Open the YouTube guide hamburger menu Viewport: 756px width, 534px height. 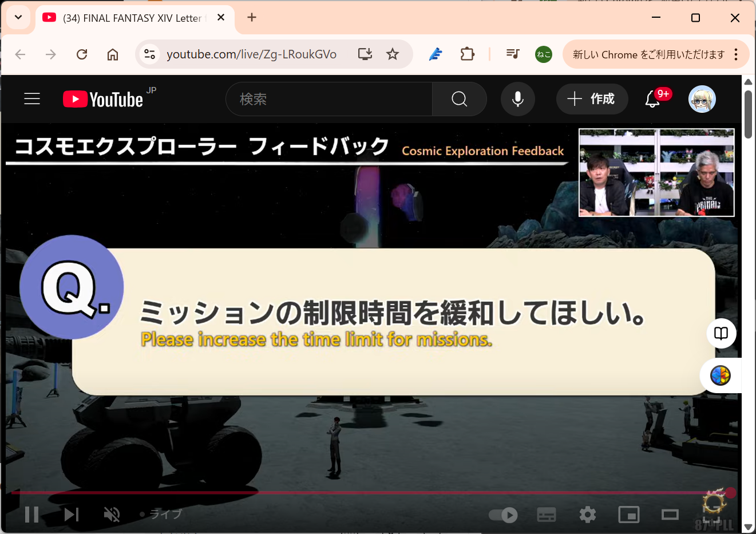coord(32,99)
